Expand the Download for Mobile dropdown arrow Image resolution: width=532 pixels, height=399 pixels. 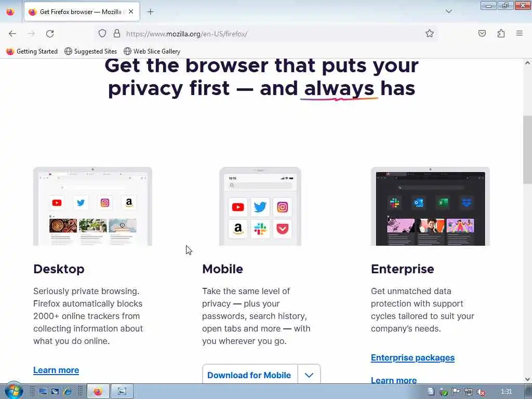(309, 375)
